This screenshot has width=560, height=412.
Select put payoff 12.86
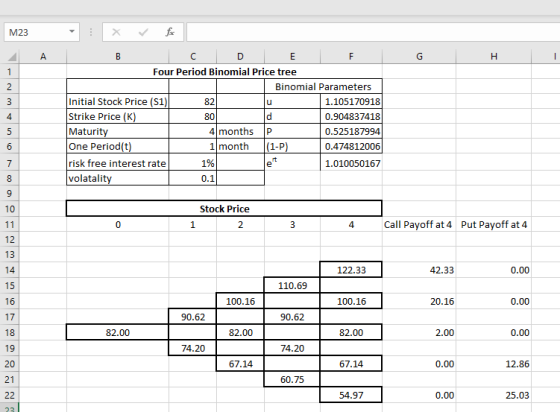(494, 364)
